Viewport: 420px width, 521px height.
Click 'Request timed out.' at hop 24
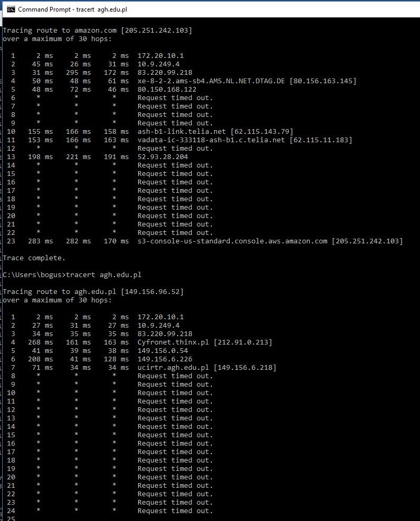click(175, 510)
